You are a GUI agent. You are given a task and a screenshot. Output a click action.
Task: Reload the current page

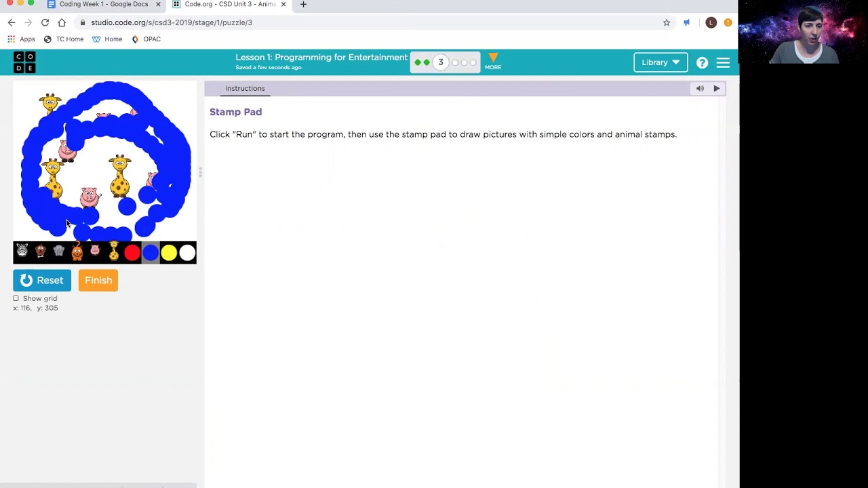45,22
